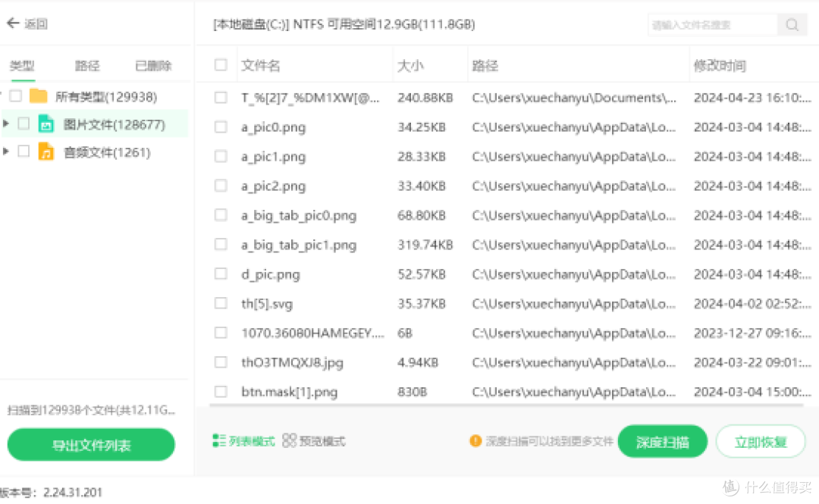Check the box for a_pic1.png

pos(221,156)
